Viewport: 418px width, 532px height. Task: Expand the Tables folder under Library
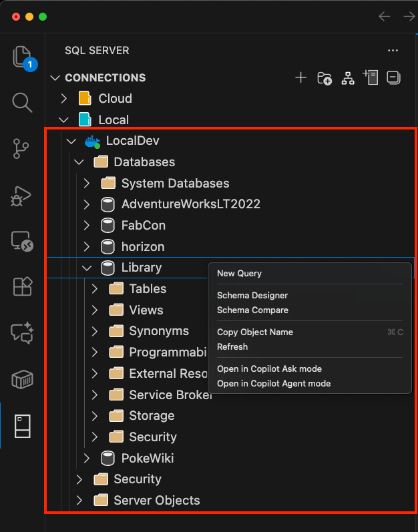point(95,289)
